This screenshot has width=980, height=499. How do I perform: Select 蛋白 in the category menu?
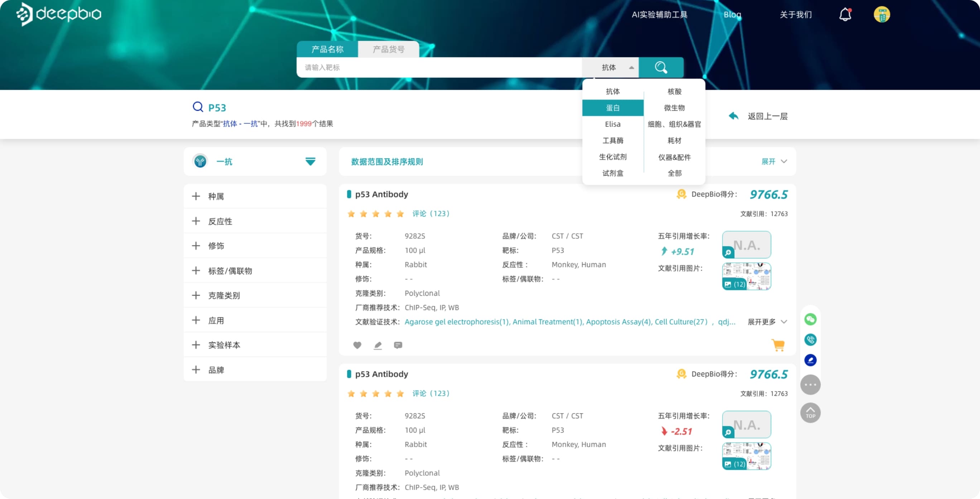612,108
